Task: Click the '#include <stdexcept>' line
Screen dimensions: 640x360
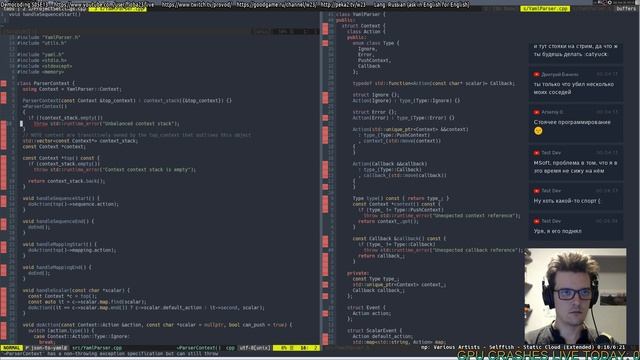Action: 44,66
